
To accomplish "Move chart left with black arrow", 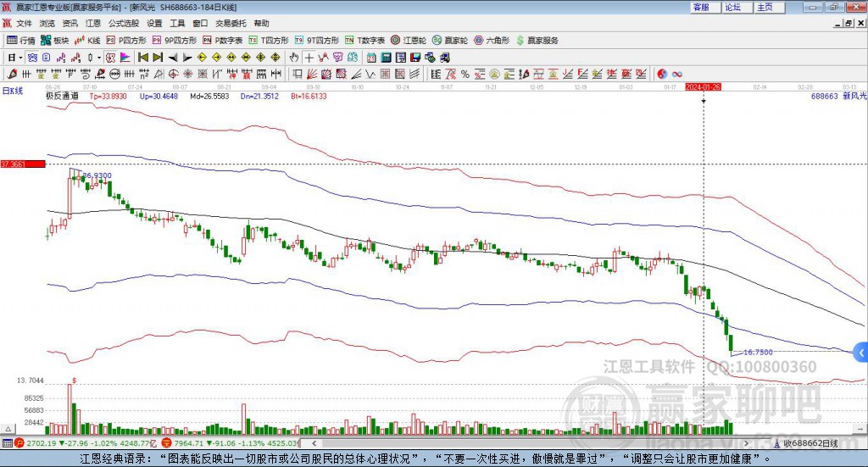I will pos(173,58).
